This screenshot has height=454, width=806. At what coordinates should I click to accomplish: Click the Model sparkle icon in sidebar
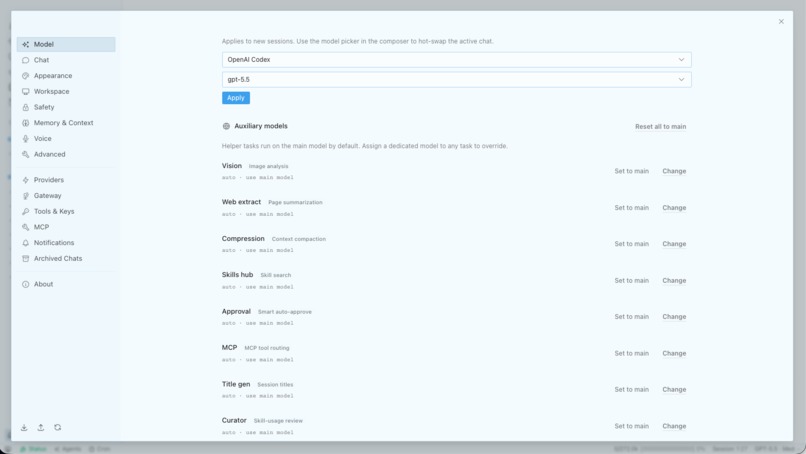pos(25,45)
